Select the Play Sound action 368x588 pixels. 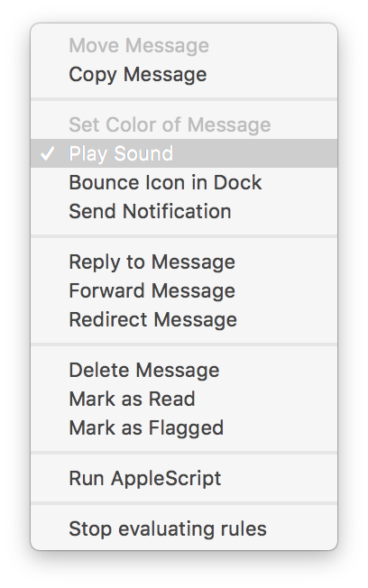click(184, 153)
